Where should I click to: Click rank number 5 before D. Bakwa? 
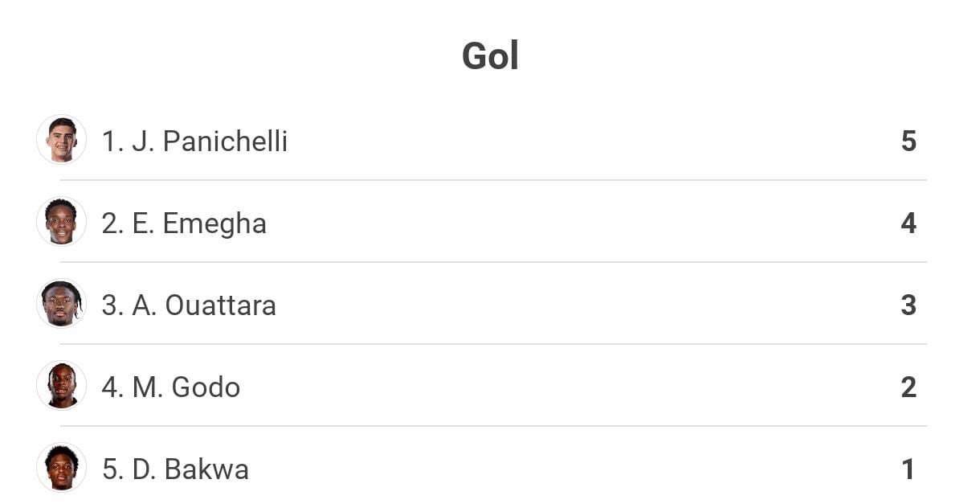[x=112, y=469]
